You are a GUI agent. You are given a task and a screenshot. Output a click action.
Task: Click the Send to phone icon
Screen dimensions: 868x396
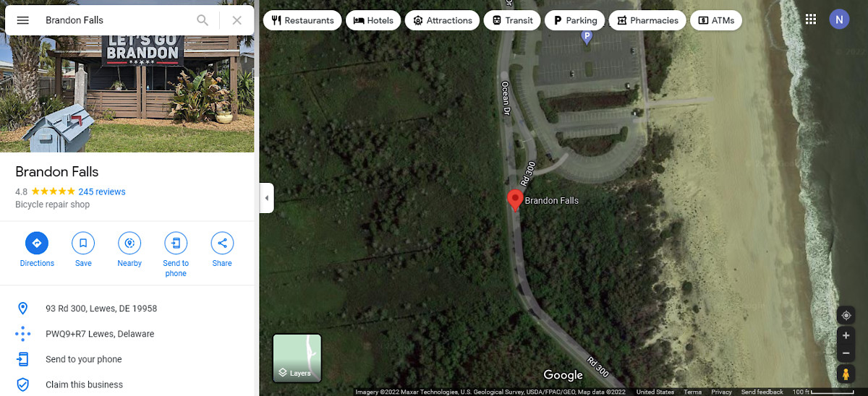pyautogui.click(x=176, y=243)
